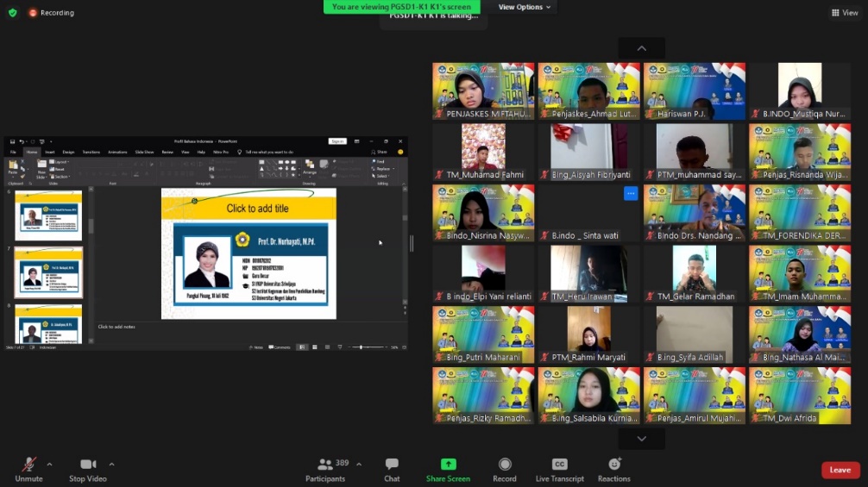Open the Reactions menu
Screen dimensions: 868x487
tap(614, 469)
